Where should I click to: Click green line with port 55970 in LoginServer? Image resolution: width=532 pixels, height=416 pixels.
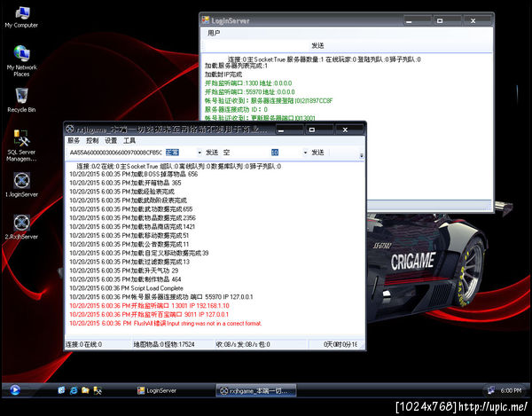coord(250,92)
